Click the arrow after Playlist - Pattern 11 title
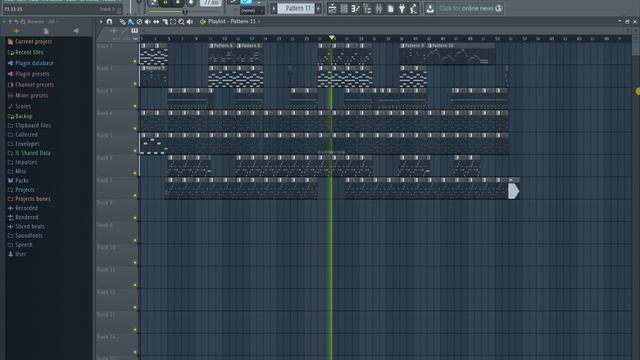The image size is (640, 360). 259,22
